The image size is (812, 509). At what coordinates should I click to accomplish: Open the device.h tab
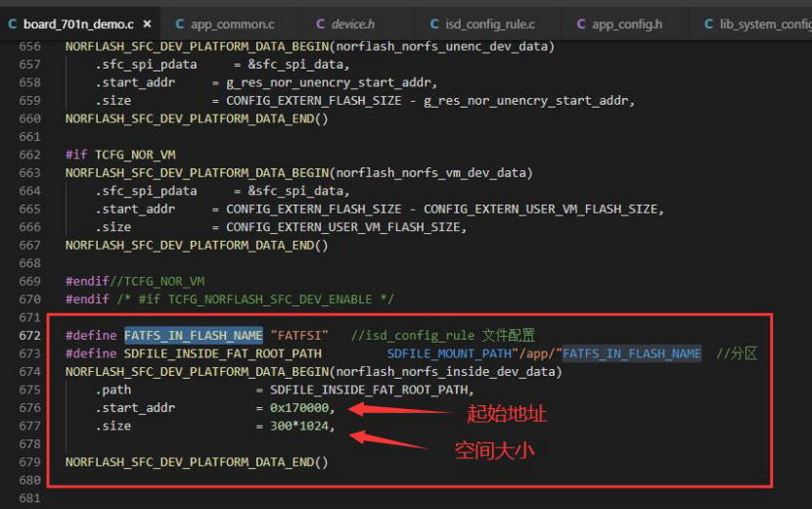click(x=352, y=23)
